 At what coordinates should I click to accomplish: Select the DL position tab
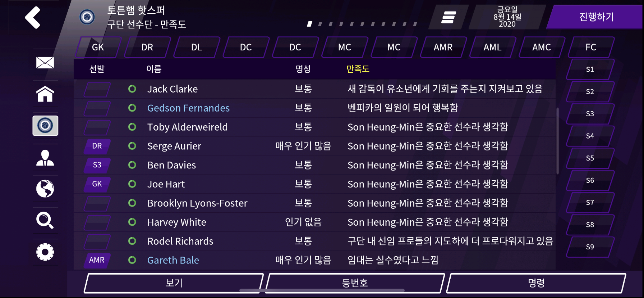(197, 47)
